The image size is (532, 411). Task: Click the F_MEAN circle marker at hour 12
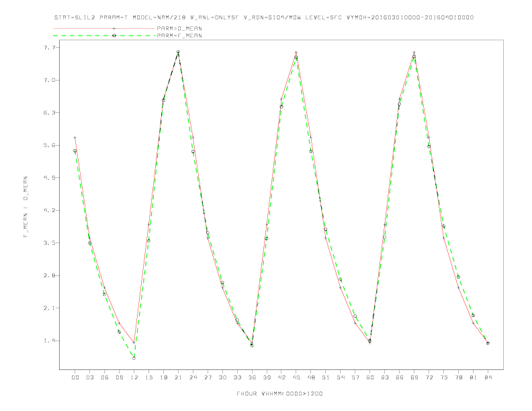click(134, 358)
